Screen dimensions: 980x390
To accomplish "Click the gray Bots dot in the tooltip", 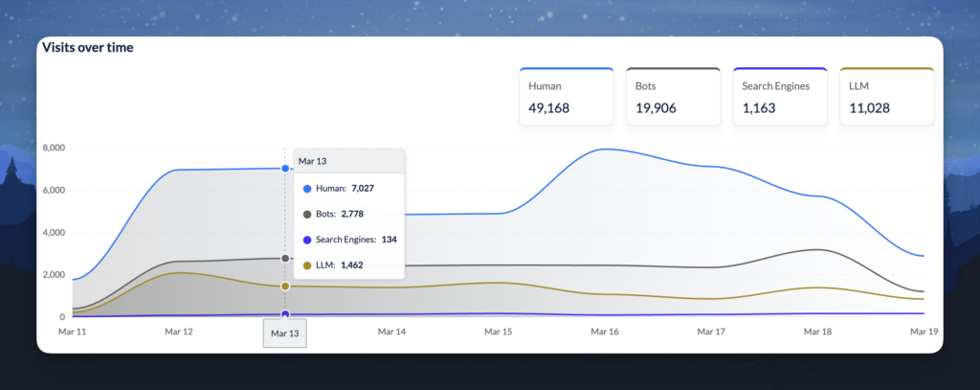I will click(306, 214).
